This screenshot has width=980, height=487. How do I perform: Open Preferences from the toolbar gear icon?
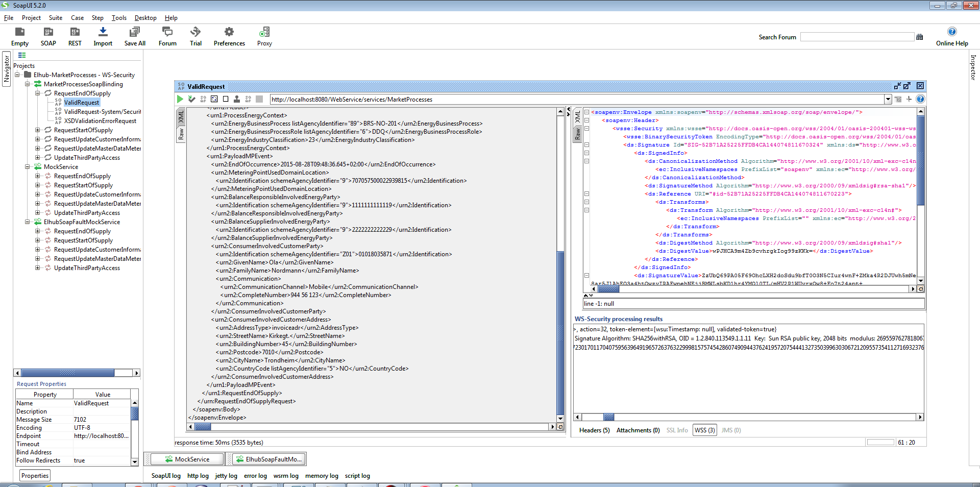tap(229, 32)
